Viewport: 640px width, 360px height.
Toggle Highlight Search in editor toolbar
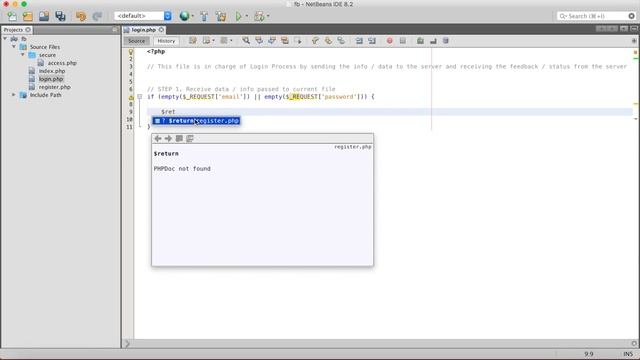pyautogui.click(x=285, y=40)
